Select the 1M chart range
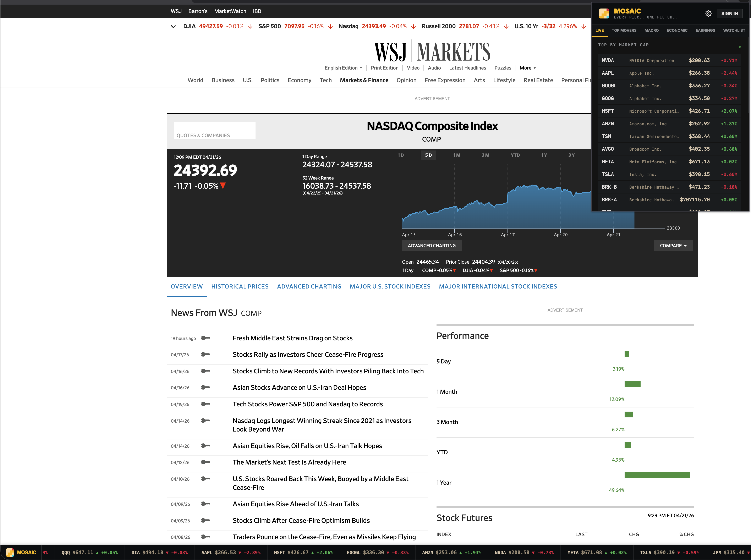The width and height of the screenshot is (751, 560). click(457, 155)
